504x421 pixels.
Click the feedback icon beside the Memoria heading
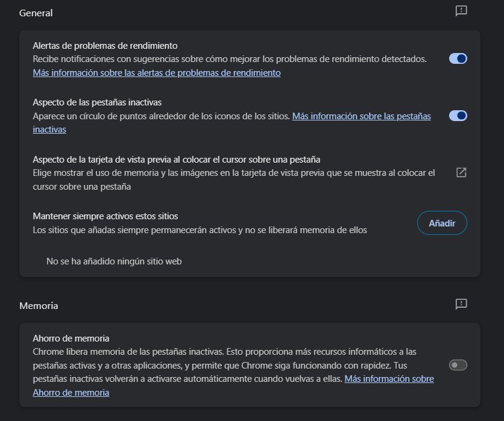pyautogui.click(x=461, y=304)
